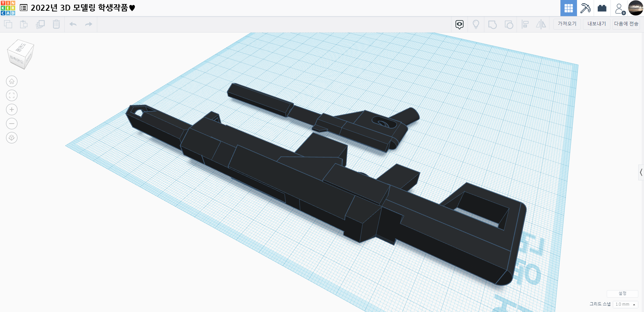Click the Mirror tool

[541, 24]
